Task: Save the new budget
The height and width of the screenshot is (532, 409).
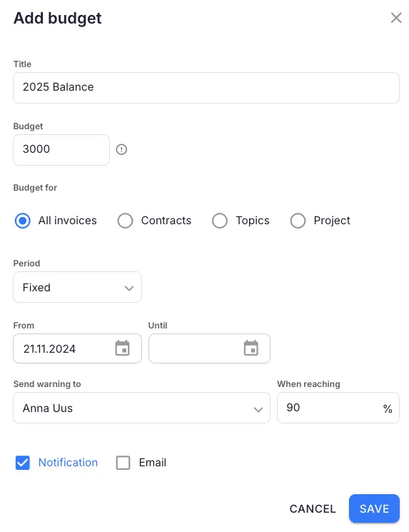Action: (x=375, y=508)
